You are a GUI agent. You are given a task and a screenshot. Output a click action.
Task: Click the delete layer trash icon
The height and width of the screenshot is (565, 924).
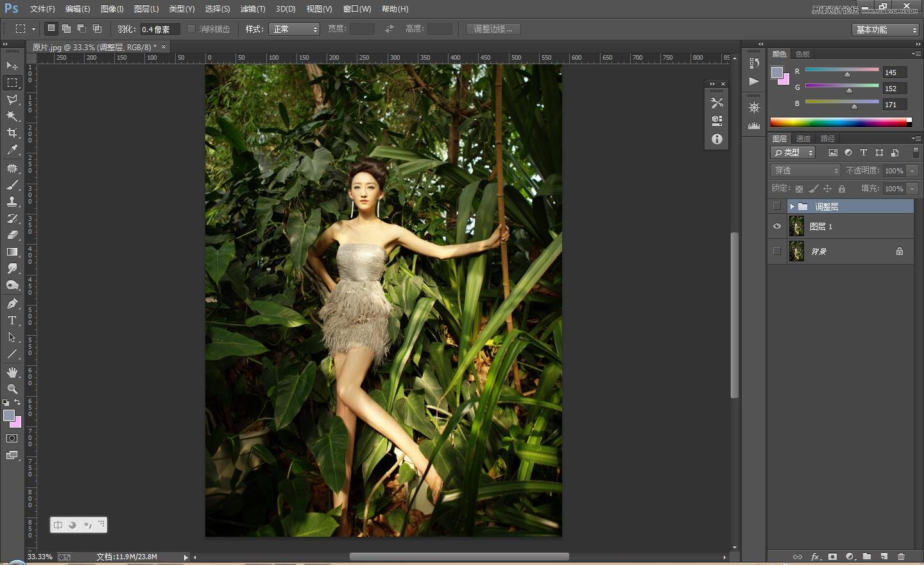[x=901, y=557]
